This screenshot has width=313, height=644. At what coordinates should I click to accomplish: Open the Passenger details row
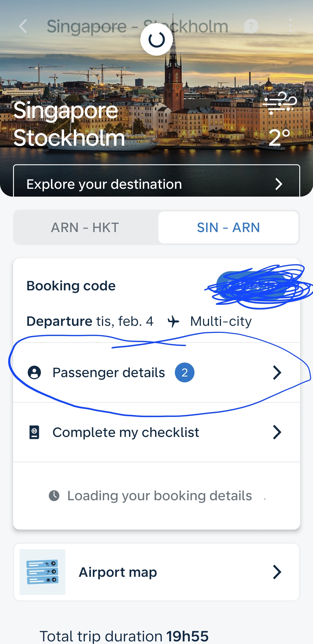coord(109,373)
